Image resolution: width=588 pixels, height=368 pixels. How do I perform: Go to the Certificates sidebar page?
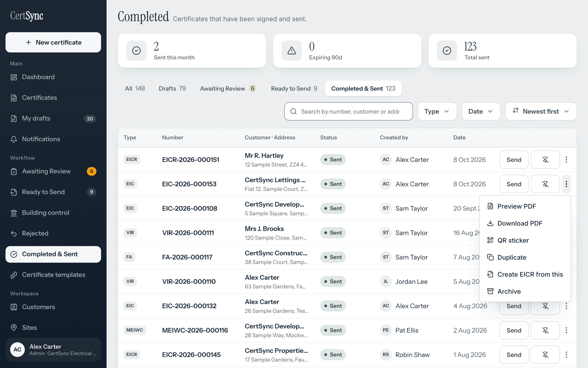pyautogui.click(x=53, y=98)
